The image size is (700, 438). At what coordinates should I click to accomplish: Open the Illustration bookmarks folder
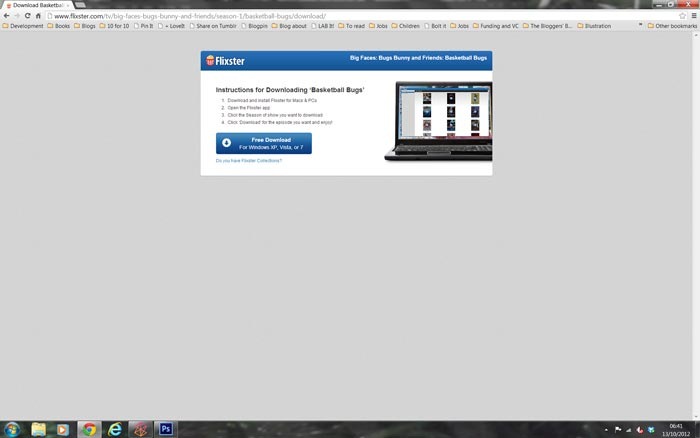(594, 26)
